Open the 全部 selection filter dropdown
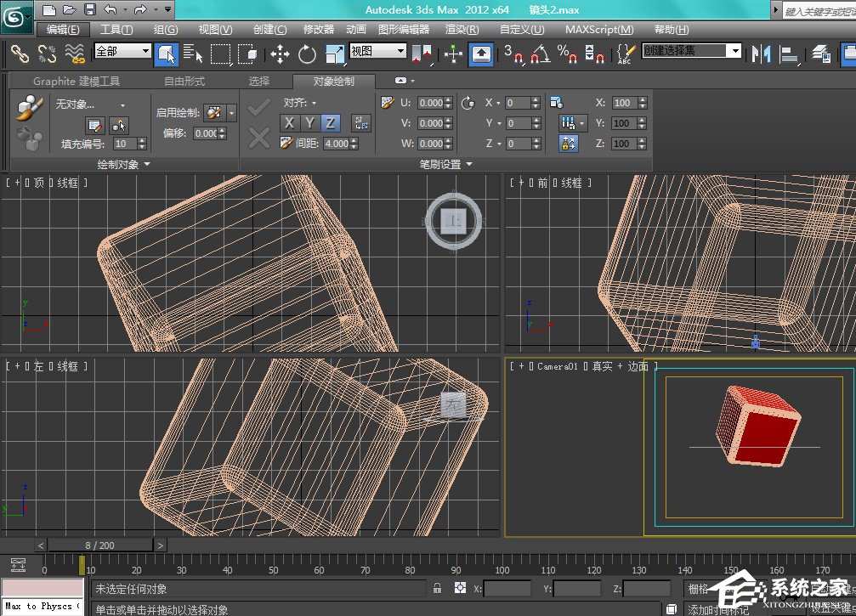Viewport: 856px width, 616px height. coord(122,51)
